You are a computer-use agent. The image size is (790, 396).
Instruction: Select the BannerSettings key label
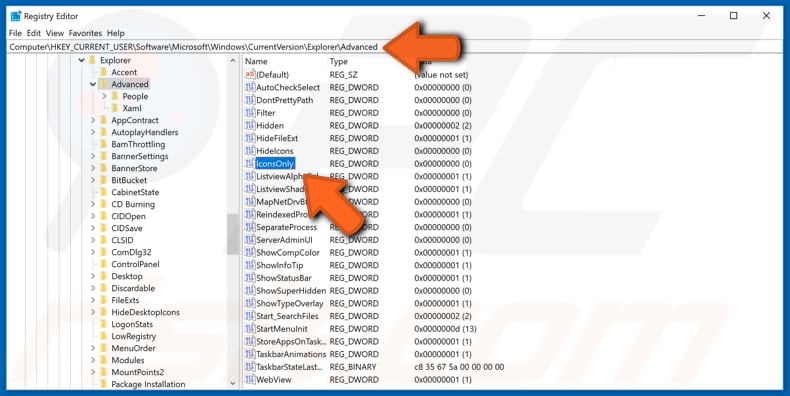click(x=140, y=156)
